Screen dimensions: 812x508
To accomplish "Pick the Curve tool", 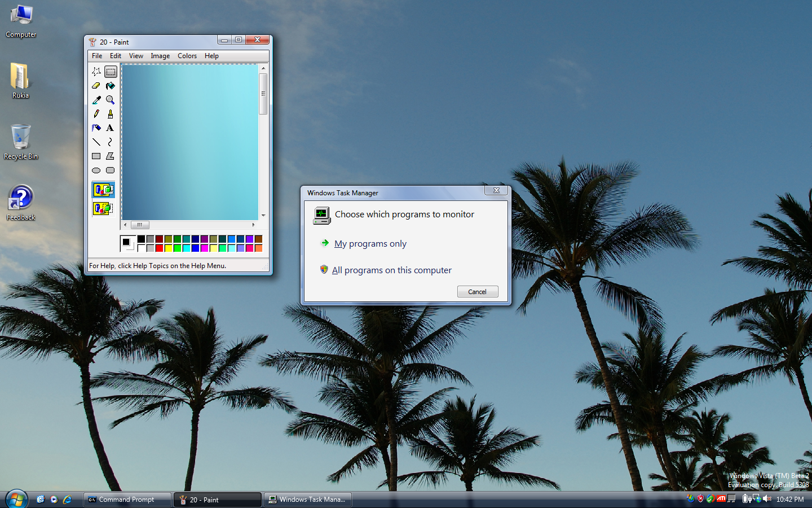I will point(111,142).
